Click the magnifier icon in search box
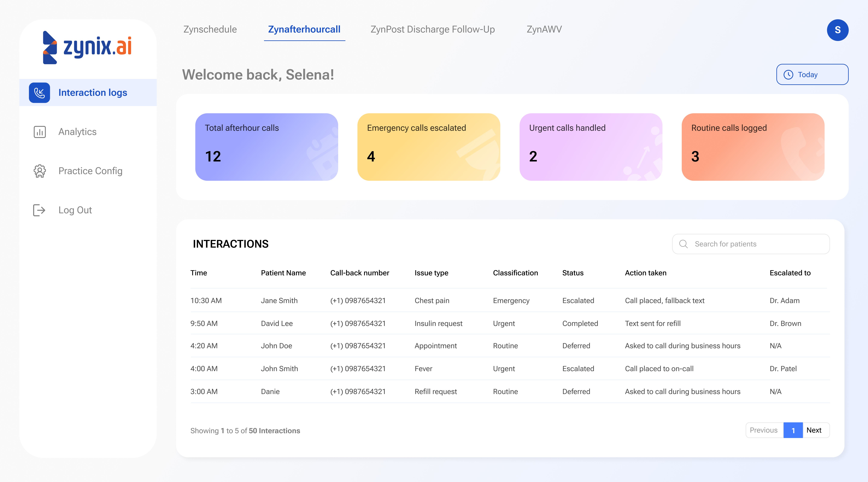 tap(683, 244)
